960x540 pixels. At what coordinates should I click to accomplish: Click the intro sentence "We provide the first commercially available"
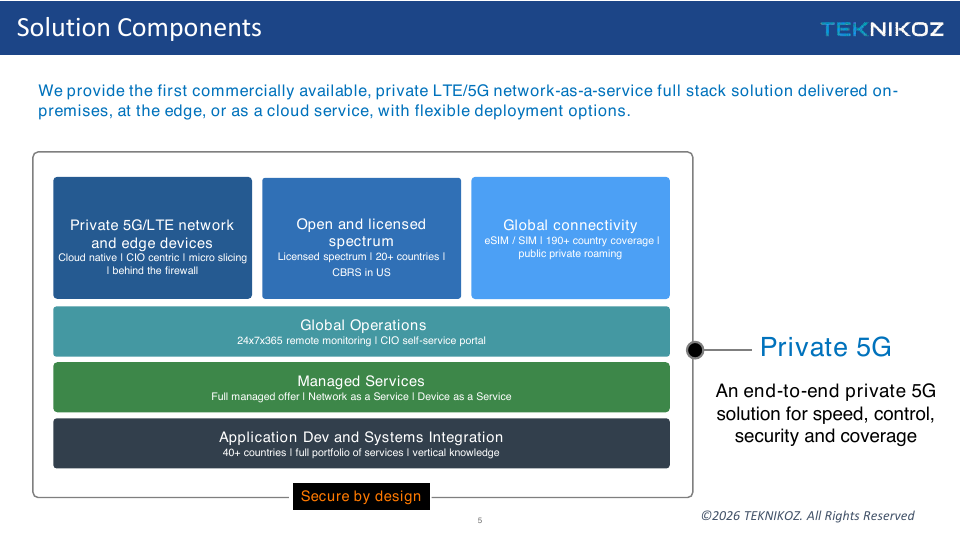coord(204,91)
